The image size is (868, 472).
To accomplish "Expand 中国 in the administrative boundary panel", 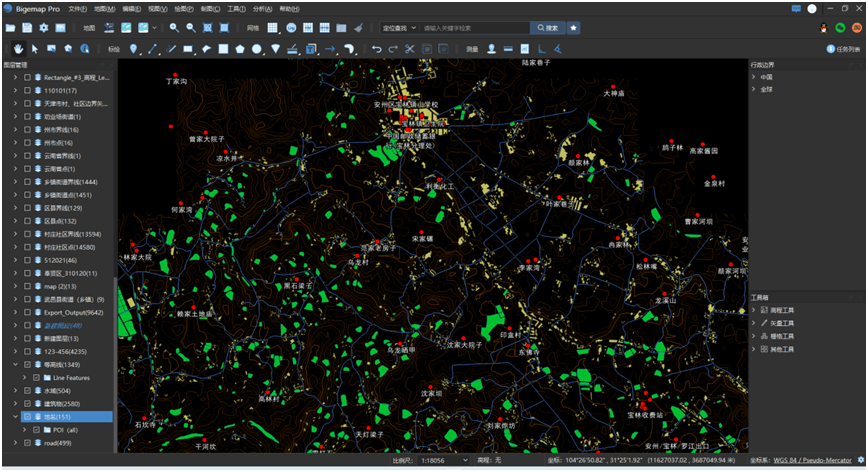I will point(753,77).
